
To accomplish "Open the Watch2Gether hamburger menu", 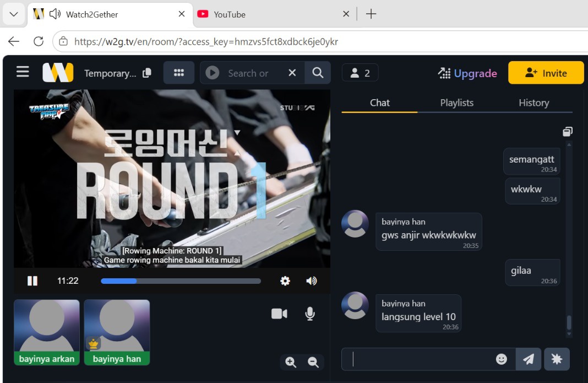I will 23,72.
